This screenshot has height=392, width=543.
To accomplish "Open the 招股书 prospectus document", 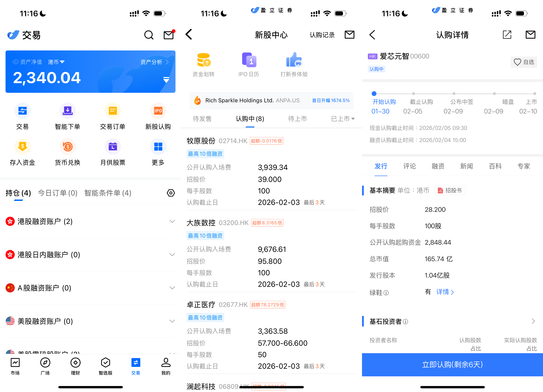I will tap(450, 190).
